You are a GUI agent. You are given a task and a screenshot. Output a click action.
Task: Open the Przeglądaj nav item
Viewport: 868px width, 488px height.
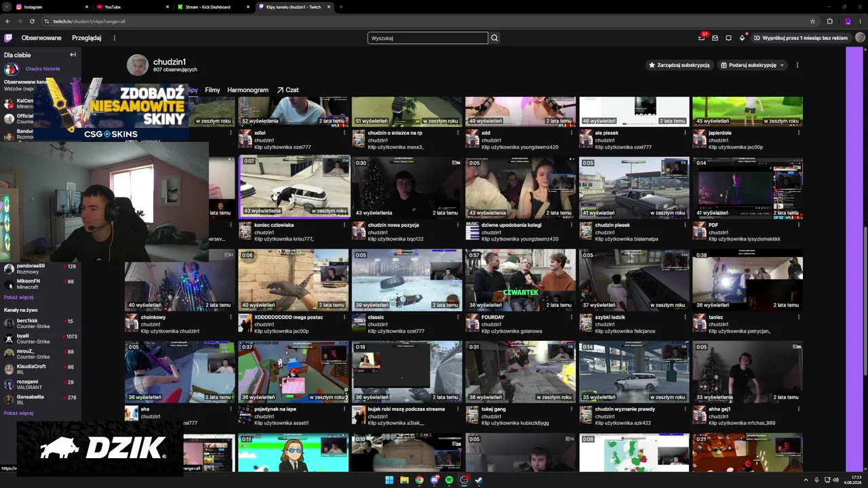coord(87,38)
